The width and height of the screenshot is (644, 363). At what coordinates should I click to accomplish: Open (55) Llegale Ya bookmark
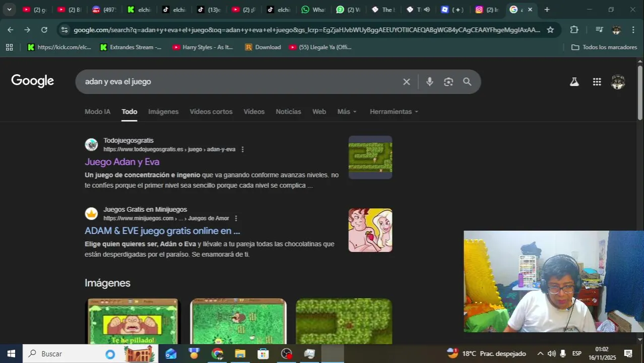click(320, 47)
